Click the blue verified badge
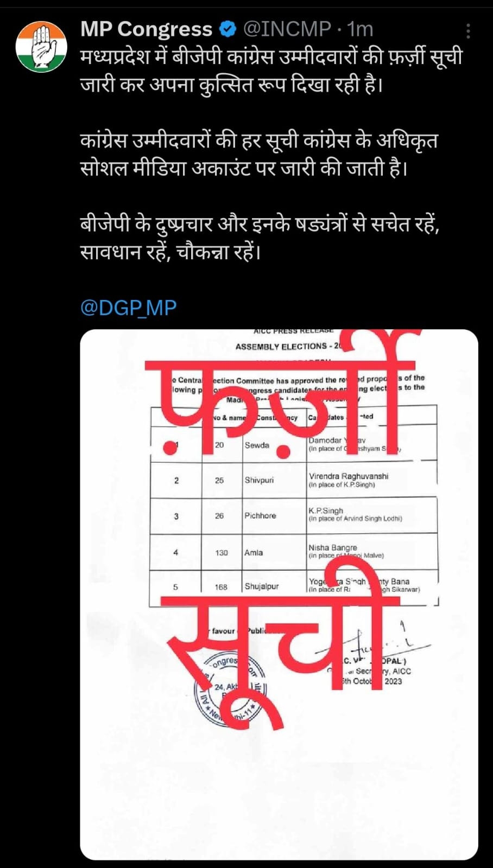The height and width of the screenshot is (868, 493). (x=229, y=29)
